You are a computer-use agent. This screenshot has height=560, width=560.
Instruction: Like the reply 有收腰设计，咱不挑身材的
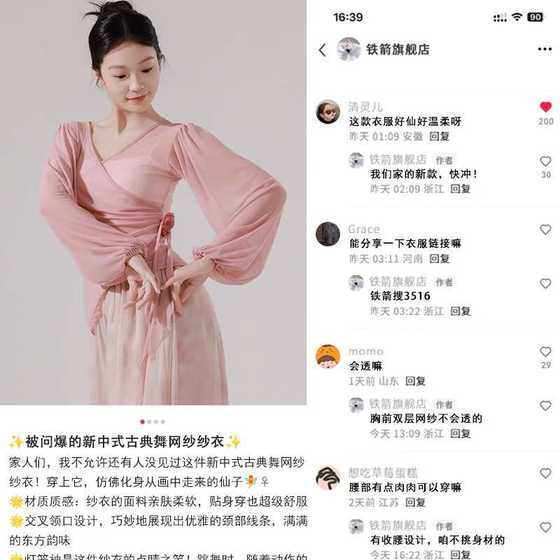(x=545, y=528)
